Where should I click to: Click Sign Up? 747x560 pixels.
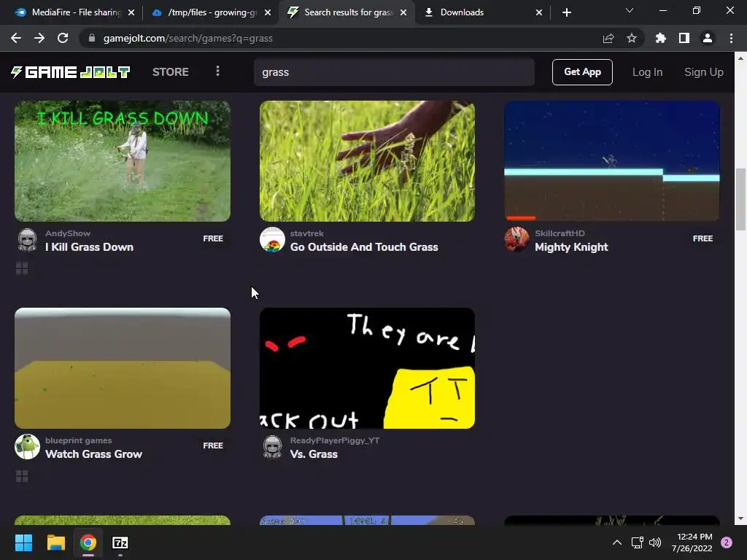[x=704, y=72]
